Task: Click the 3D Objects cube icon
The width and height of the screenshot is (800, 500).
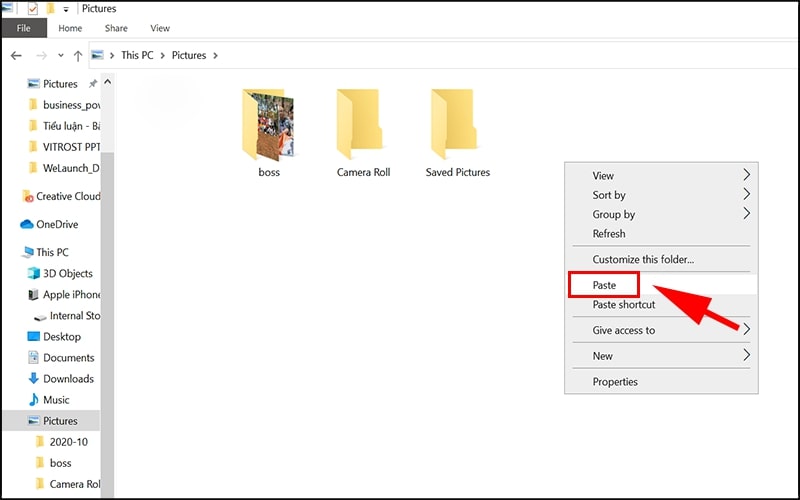Action: 34,273
